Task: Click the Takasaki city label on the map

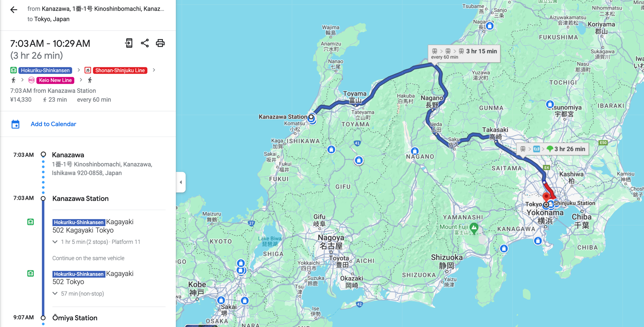Action: tap(495, 133)
